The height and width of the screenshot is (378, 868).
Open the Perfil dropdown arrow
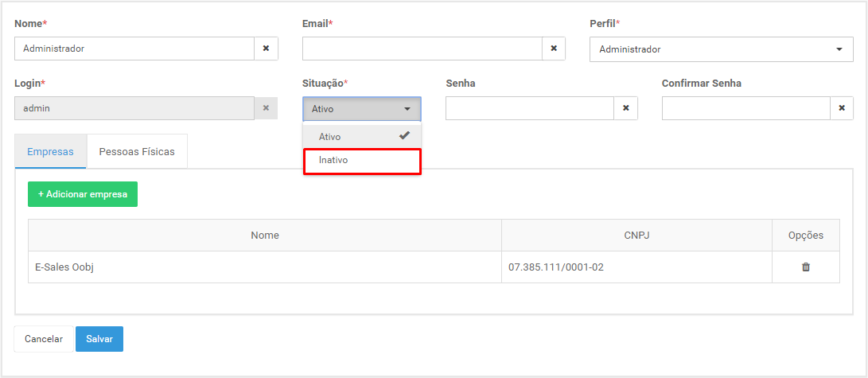click(x=839, y=49)
